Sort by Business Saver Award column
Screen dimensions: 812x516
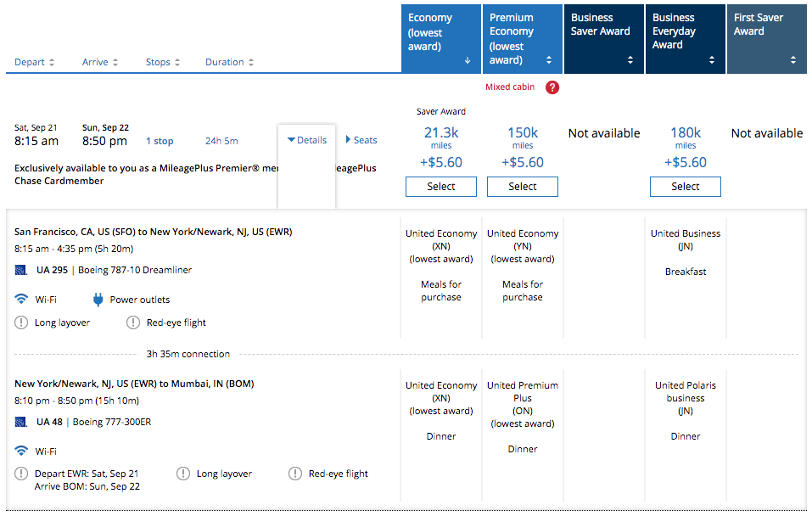coord(602,38)
